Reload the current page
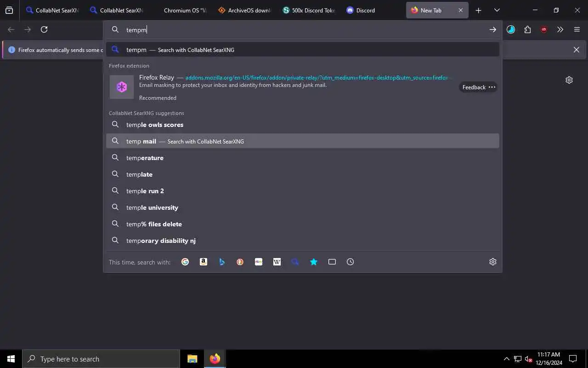 (x=44, y=29)
